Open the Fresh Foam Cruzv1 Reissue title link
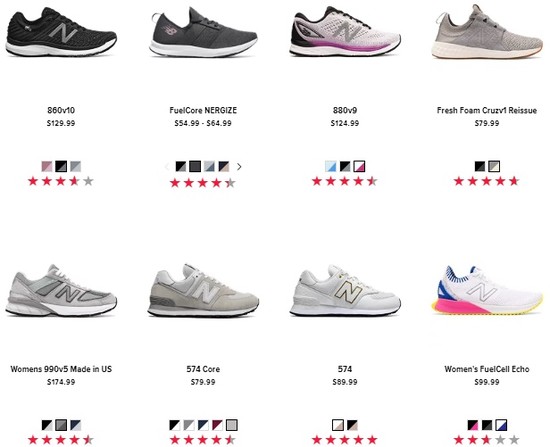Viewport: 550px width, 447px height. tap(487, 111)
